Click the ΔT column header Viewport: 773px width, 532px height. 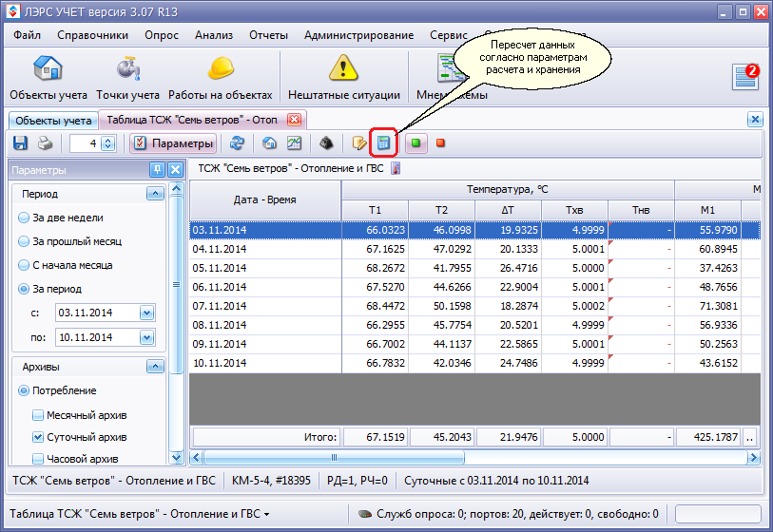pyautogui.click(x=509, y=210)
